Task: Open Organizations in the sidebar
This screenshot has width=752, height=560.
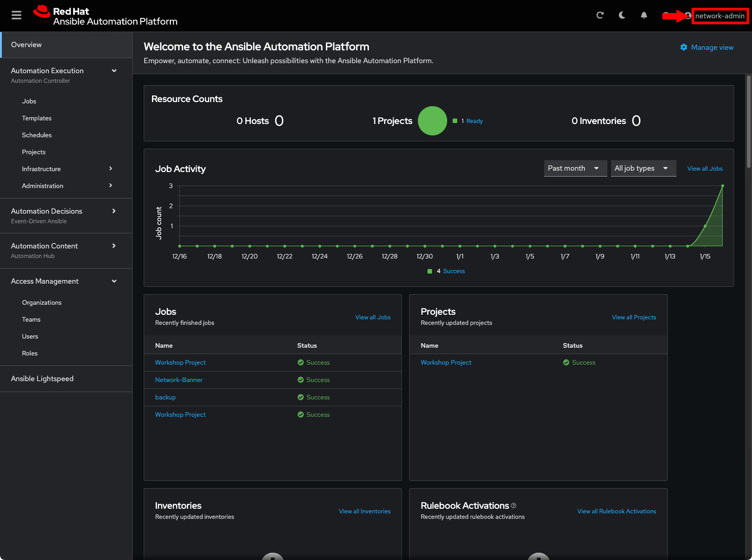Action: click(42, 302)
